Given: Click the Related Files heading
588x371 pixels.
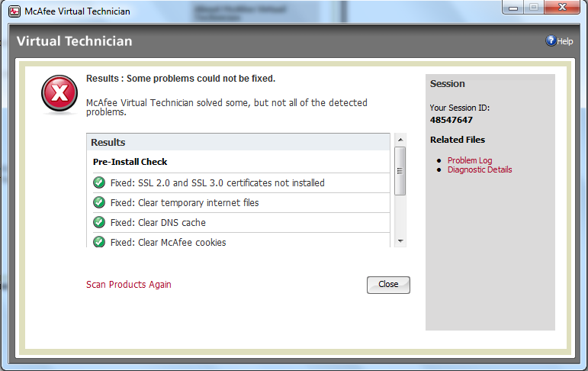Looking at the screenshot, I should (x=458, y=140).
